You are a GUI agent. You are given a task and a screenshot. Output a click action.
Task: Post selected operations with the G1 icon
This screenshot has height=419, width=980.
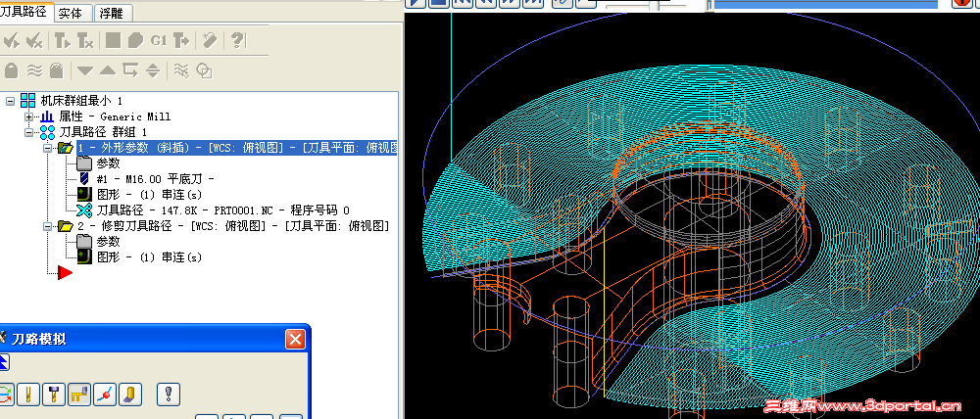coord(159,41)
